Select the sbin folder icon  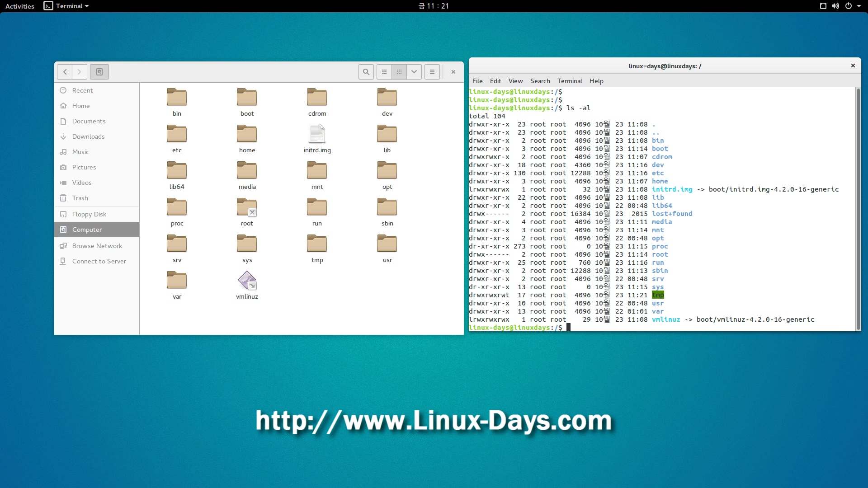[x=387, y=207]
